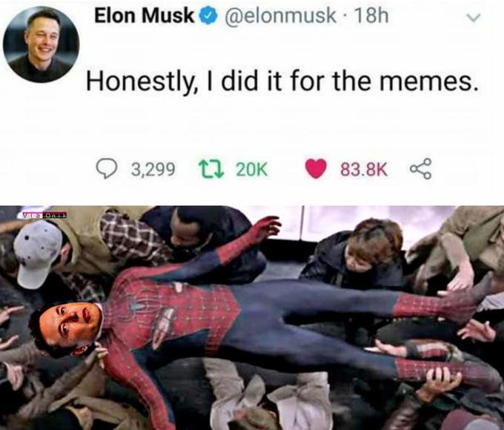Retweet using the green arrows icon
The width and height of the screenshot is (504, 430).
pos(210,169)
